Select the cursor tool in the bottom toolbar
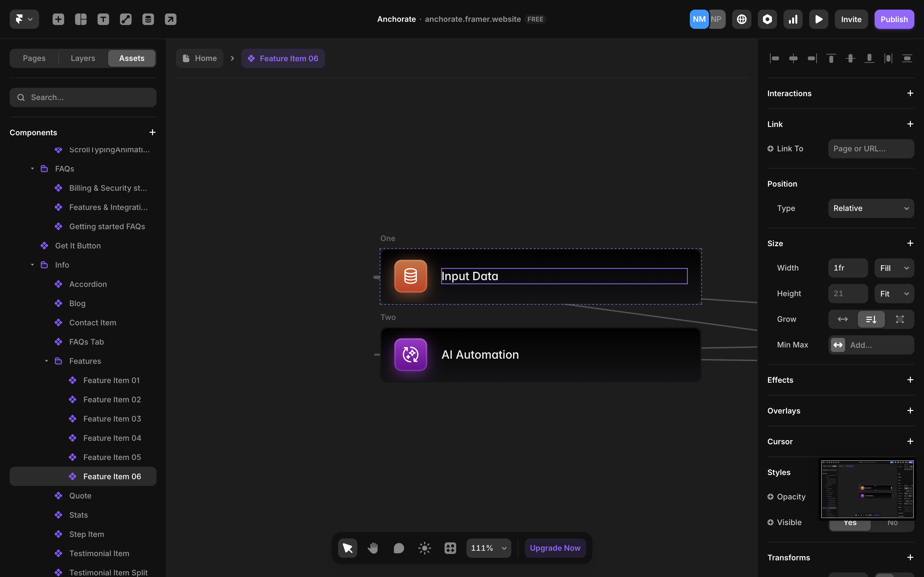The height and width of the screenshot is (577, 924). [347, 548]
